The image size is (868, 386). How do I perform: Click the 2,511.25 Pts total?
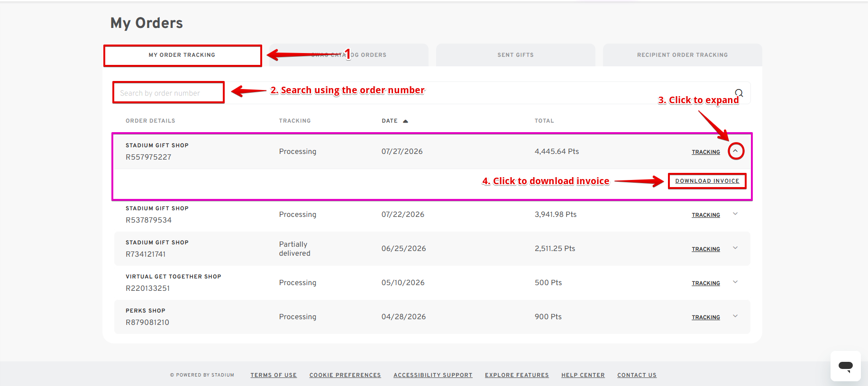tap(555, 248)
